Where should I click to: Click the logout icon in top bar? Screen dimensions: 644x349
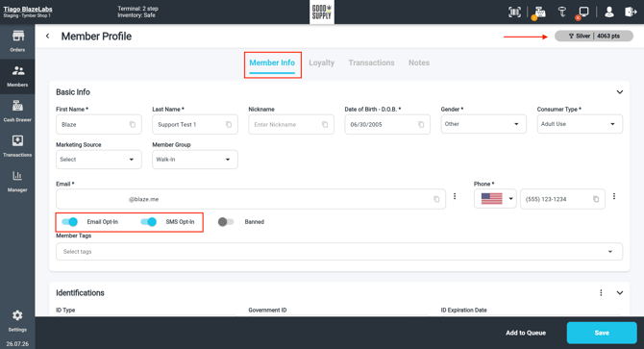click(x=631, y=12)
